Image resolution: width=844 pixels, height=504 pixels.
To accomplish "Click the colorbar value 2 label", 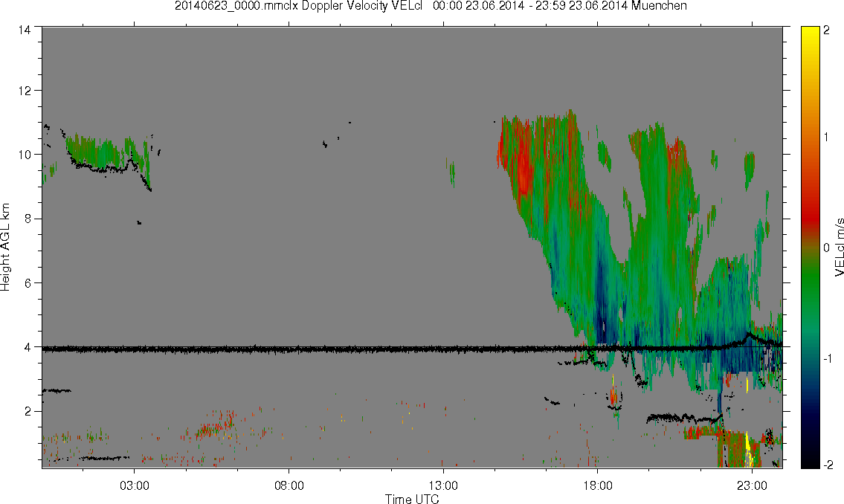I will (827, 30).
